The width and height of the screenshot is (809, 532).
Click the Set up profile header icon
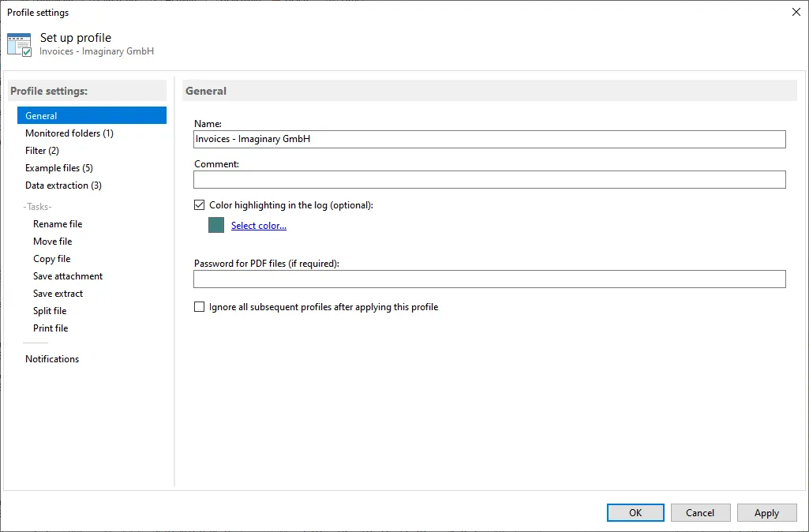pyautogui.click(x=19, y=43)
